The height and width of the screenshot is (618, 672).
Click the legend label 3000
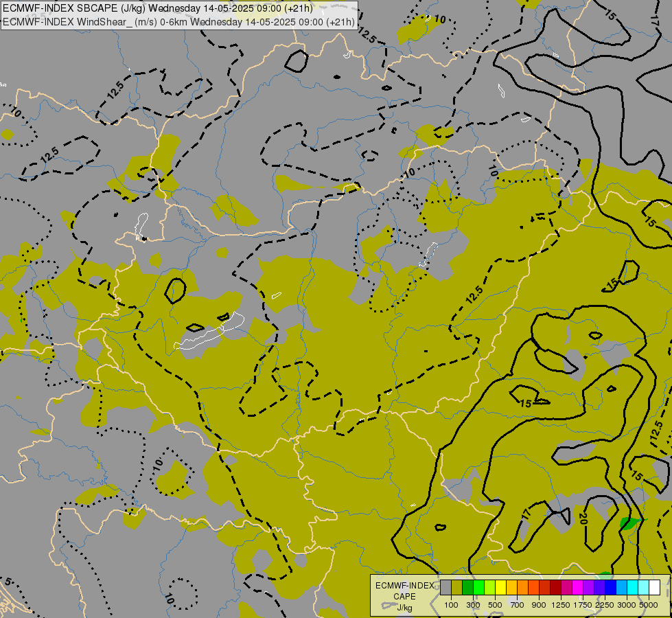pos(627,605)
